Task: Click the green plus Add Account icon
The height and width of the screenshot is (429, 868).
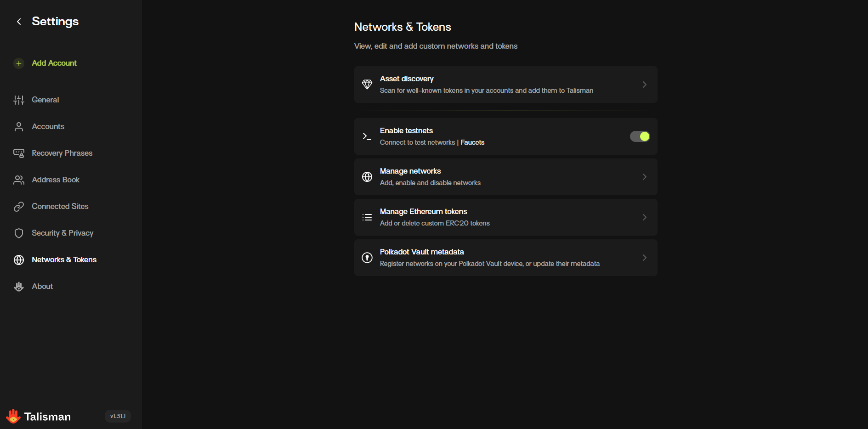Action: pyautogui.click(x=19, y=63)
